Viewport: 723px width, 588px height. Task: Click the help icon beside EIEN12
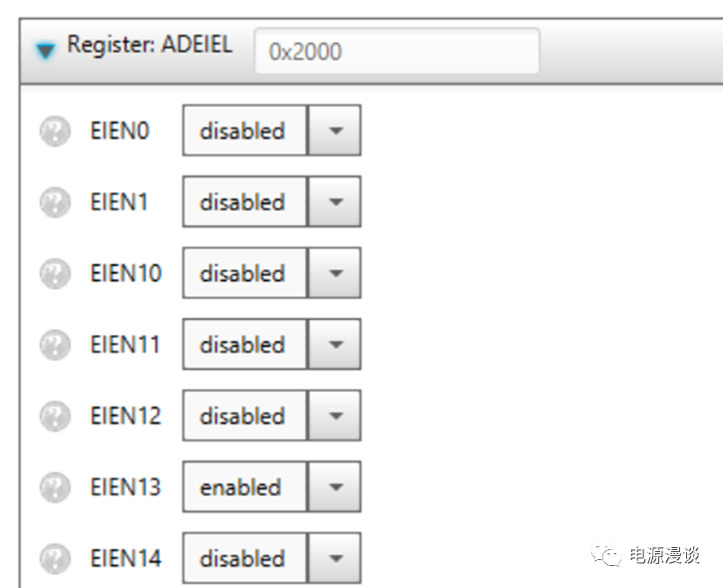point(55,417)
